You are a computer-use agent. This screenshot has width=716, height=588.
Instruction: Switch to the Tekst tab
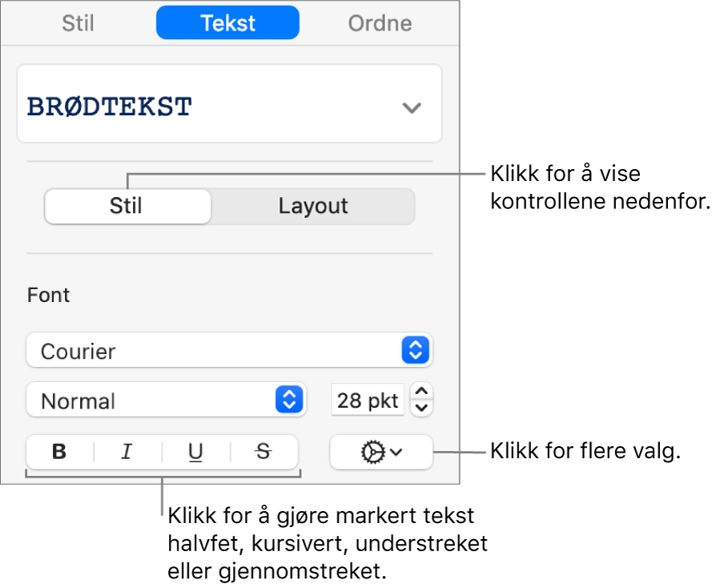pyautogui.click(x=228, y=23)
